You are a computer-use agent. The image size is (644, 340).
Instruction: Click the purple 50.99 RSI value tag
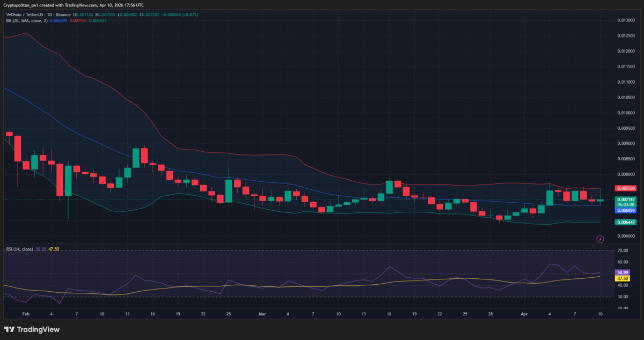[x=623, y=272]
